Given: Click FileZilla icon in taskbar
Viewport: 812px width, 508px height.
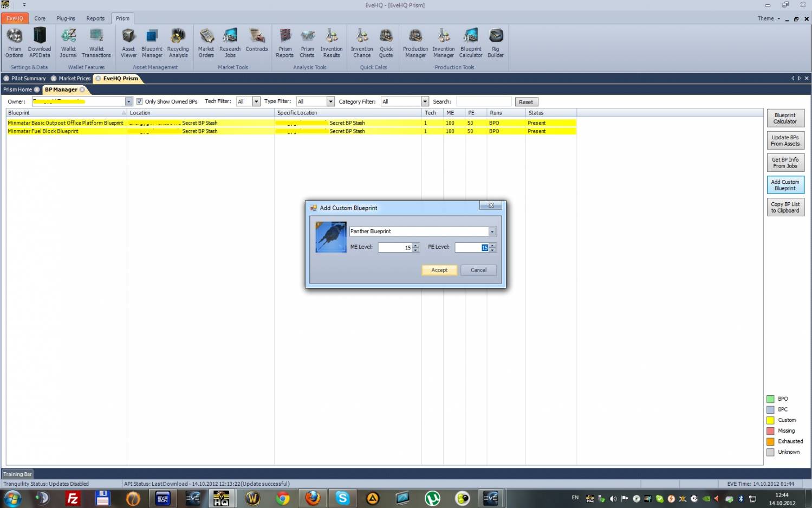Looking at the screenshot, I should pos(73,498).
